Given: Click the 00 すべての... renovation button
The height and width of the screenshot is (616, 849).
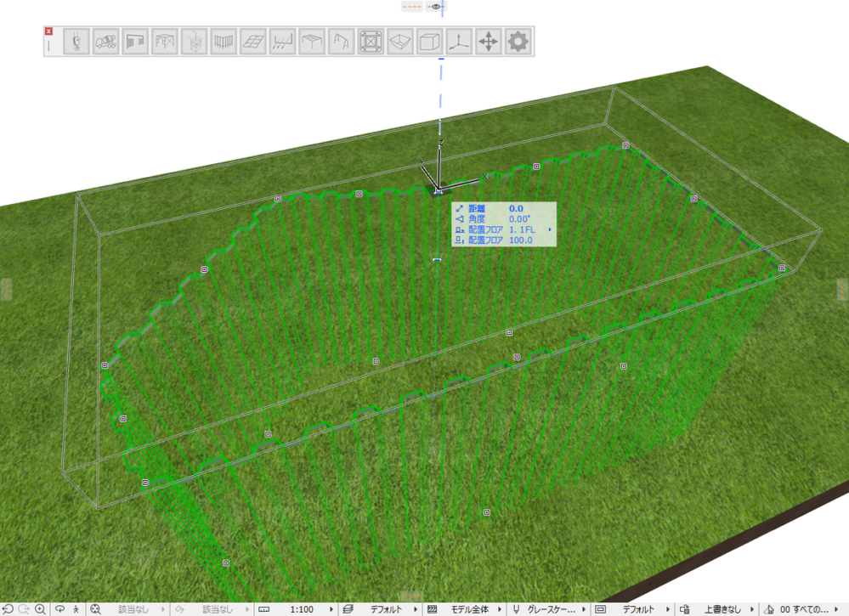Looking at the screenshot, I should pyautogui.click(x=804, y=609).
